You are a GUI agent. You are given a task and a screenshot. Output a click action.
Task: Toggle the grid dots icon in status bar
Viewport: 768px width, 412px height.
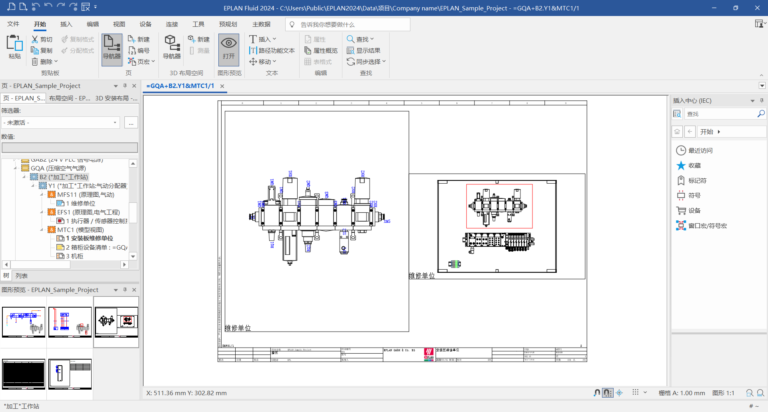[635, 392]
